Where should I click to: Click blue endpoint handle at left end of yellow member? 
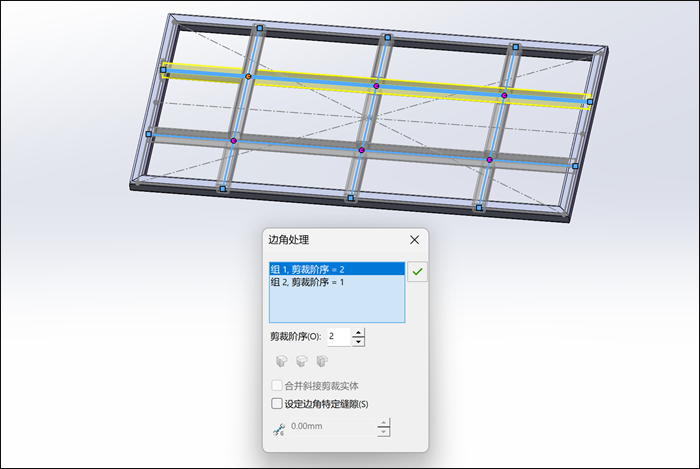tap(163, 70)
